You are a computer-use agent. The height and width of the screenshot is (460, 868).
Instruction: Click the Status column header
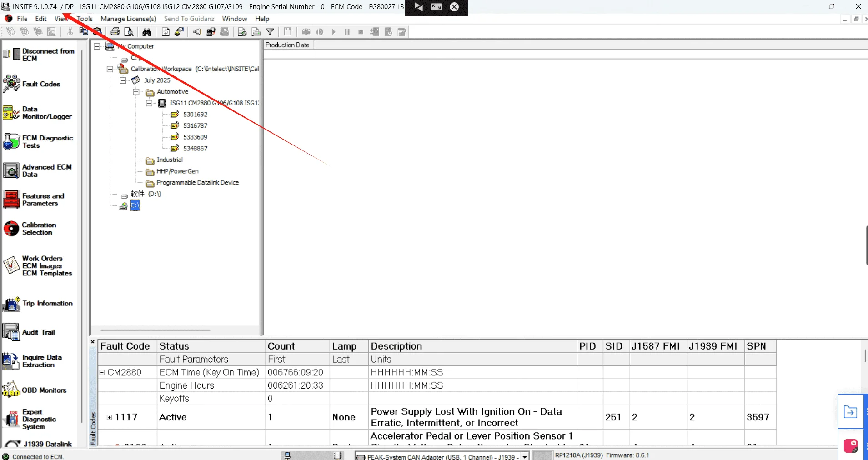coord(211,346)
